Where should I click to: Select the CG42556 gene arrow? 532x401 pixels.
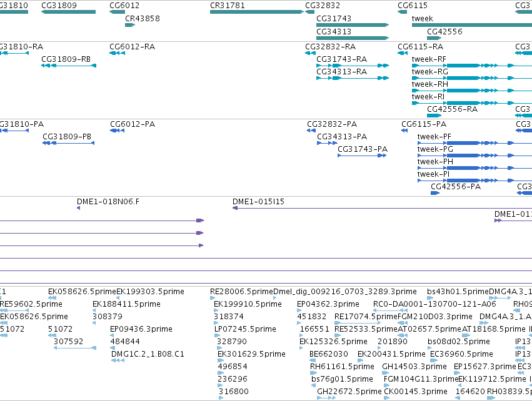[x=434, y=38]
